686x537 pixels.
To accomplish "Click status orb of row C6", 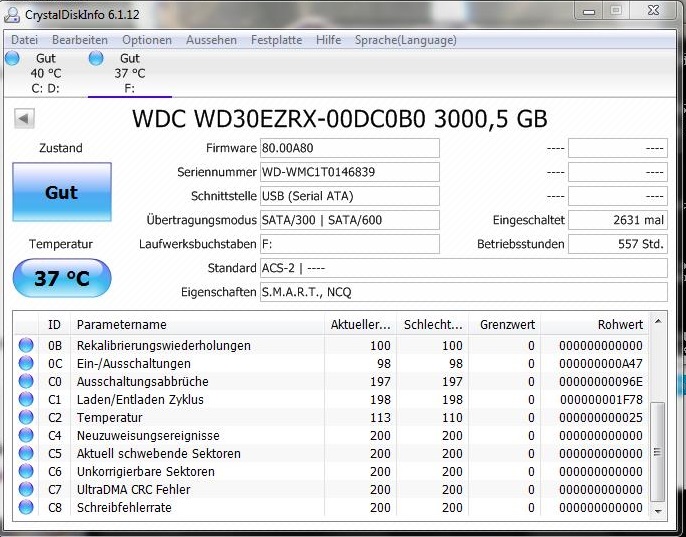I will click(x=26, y=471).
